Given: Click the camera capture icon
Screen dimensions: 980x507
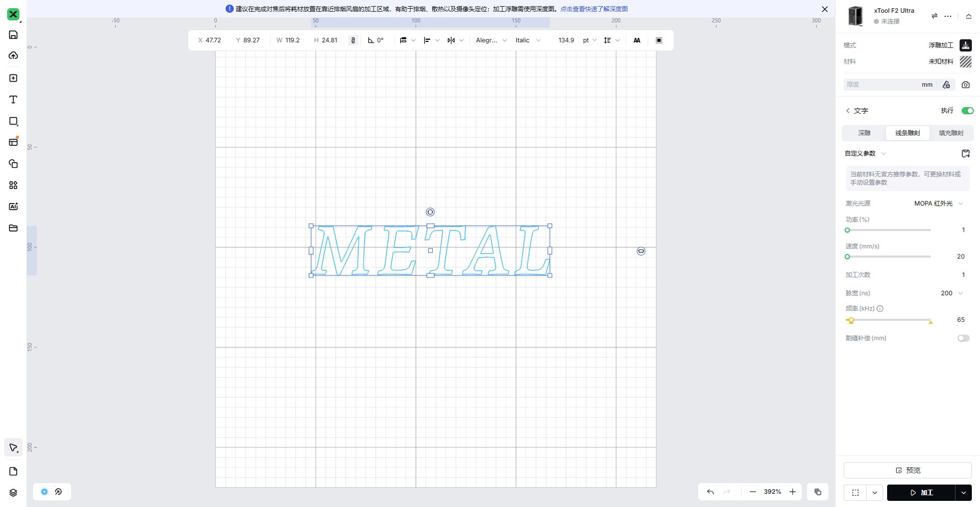Looking at the screenshot, I should point(965,85).
